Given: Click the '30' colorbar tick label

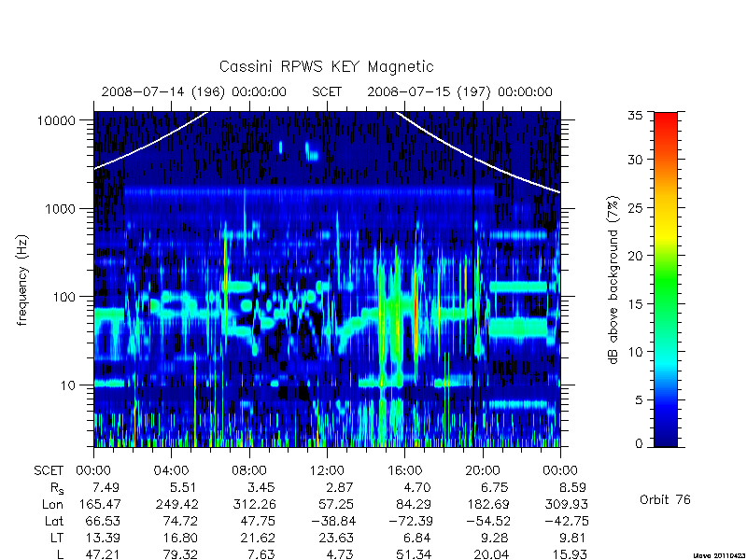Looking at the screenshot, I should (635, 160).
